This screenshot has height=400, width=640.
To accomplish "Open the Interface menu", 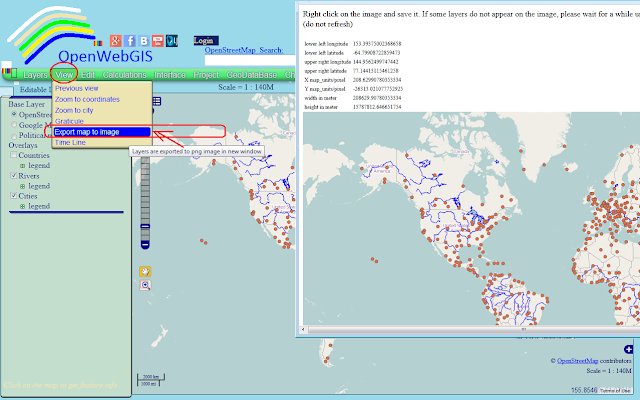I will pyautogui.click(x=170, y=75).
